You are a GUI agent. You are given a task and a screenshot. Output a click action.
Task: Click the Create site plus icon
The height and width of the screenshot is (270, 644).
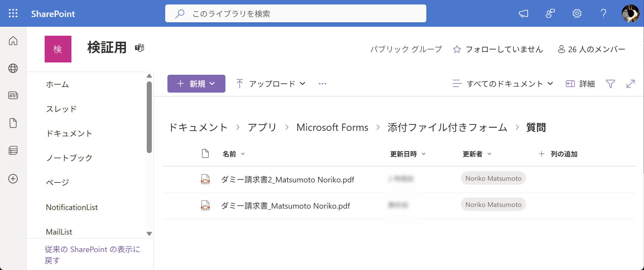pos(13,179)
